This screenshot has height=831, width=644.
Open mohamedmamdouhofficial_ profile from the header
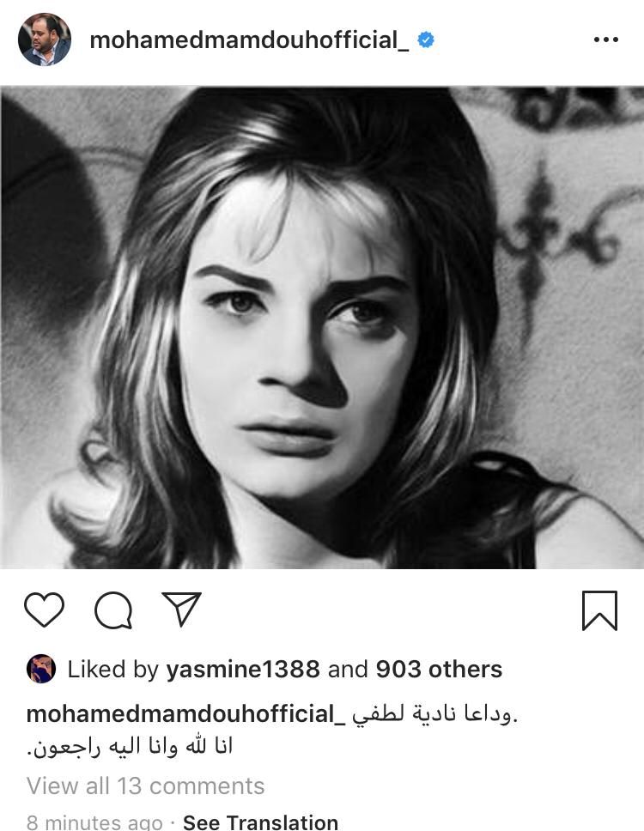(x=249, y=39)
